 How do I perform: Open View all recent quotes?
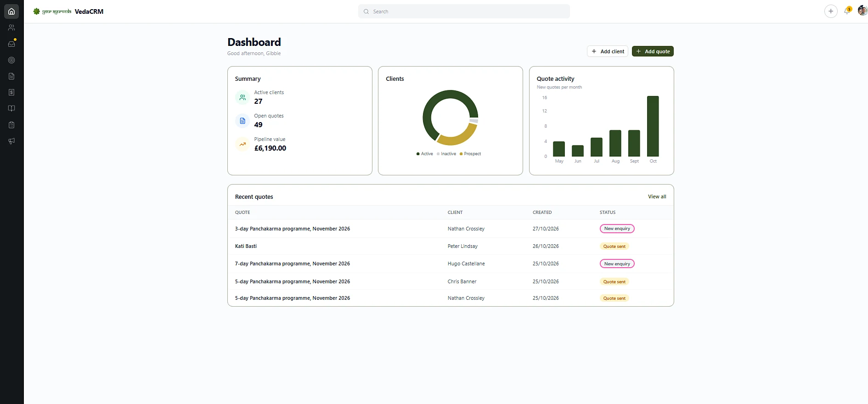coord(657,196)
